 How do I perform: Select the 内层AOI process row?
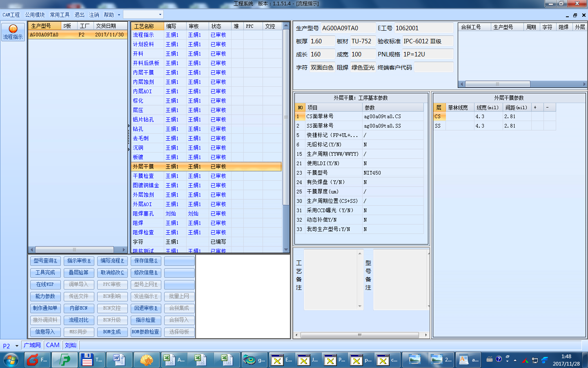(206, 92)
